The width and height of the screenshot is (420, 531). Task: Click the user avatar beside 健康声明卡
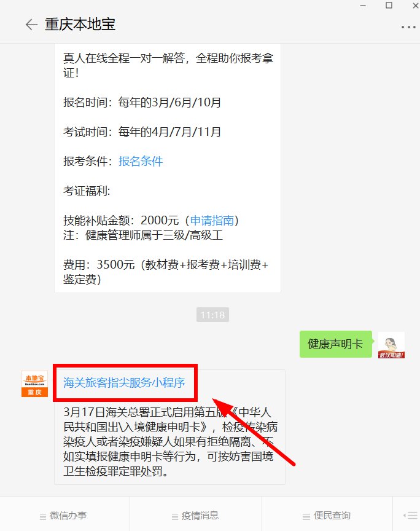click(391, 345)
